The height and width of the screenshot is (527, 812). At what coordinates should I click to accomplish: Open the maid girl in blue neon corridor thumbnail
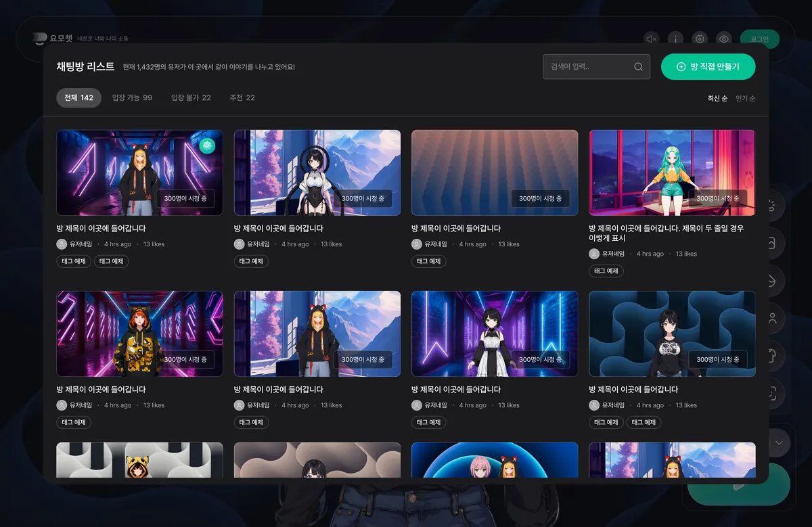(495, 334)
